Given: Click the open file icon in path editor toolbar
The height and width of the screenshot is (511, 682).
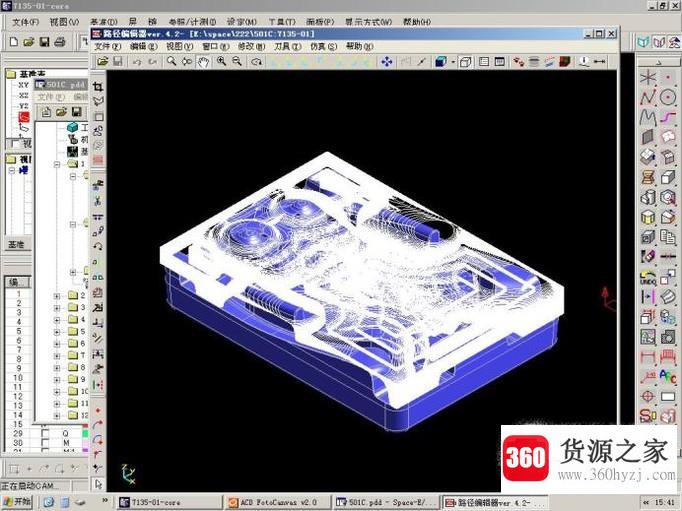Looking at the screenshot, I should point(102,62).
